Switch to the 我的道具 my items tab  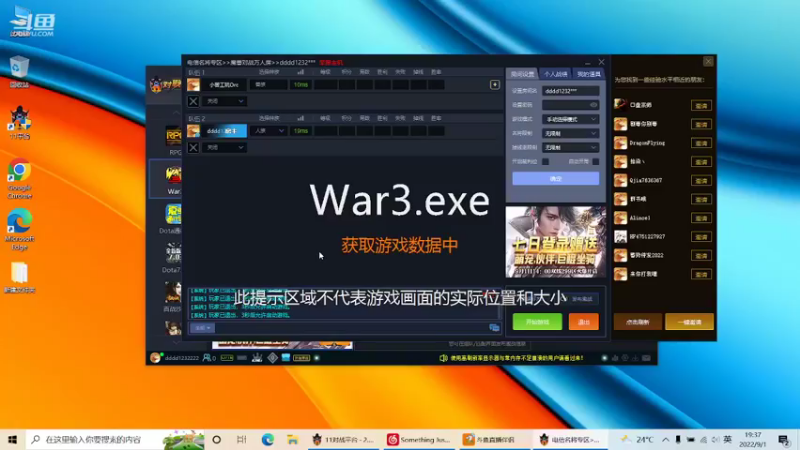[x=588, y=74]
